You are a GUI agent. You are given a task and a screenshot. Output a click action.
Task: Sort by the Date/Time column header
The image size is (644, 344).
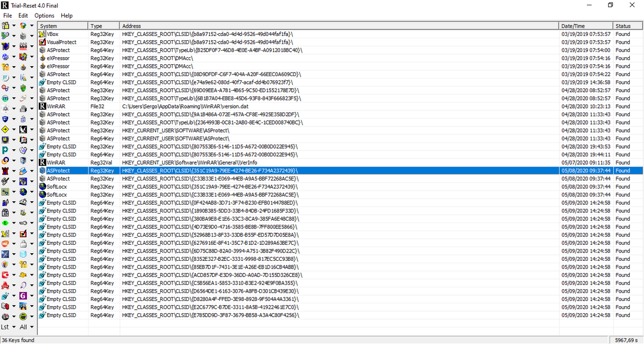tap(586, 26)
